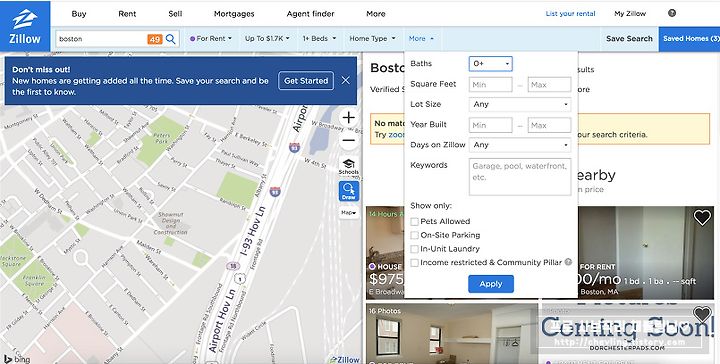Screen dimensions: 720x364
Task: Expand the 1+ Beds filter
Action: (x=319, y=39)
